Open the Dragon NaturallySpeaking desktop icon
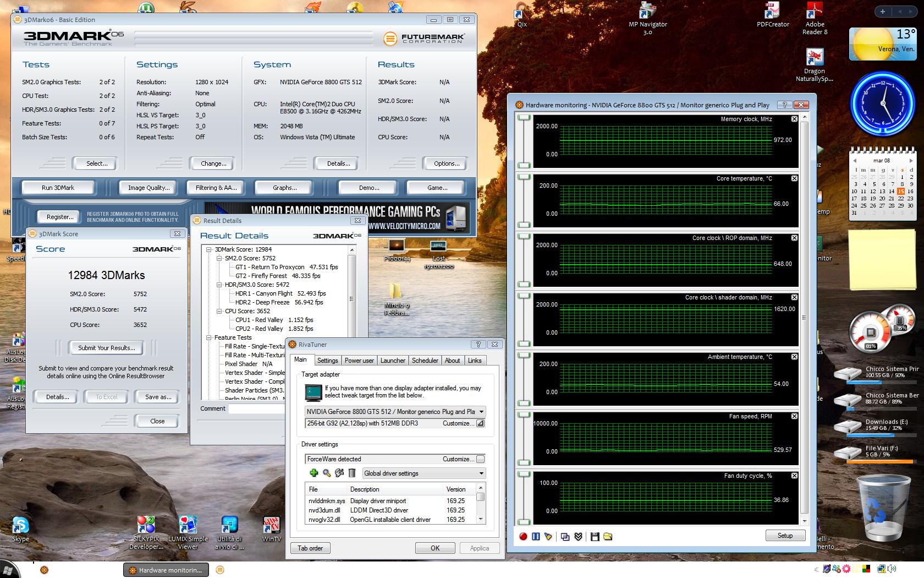The image size is (924, 578). click(815, 66)
